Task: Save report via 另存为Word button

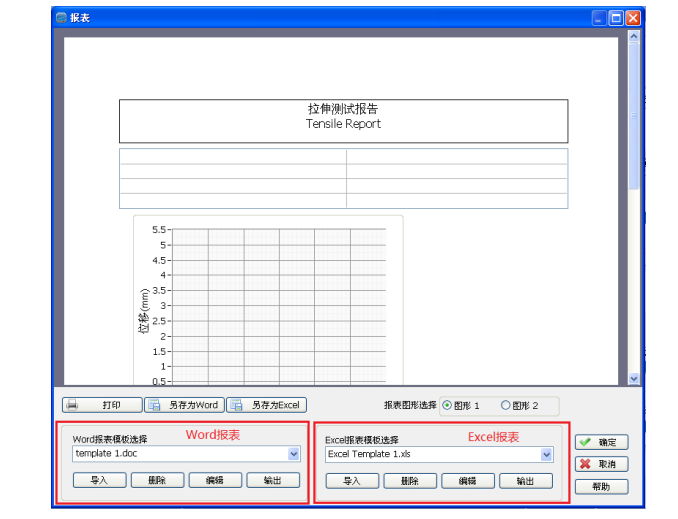Action: point(183,405)
